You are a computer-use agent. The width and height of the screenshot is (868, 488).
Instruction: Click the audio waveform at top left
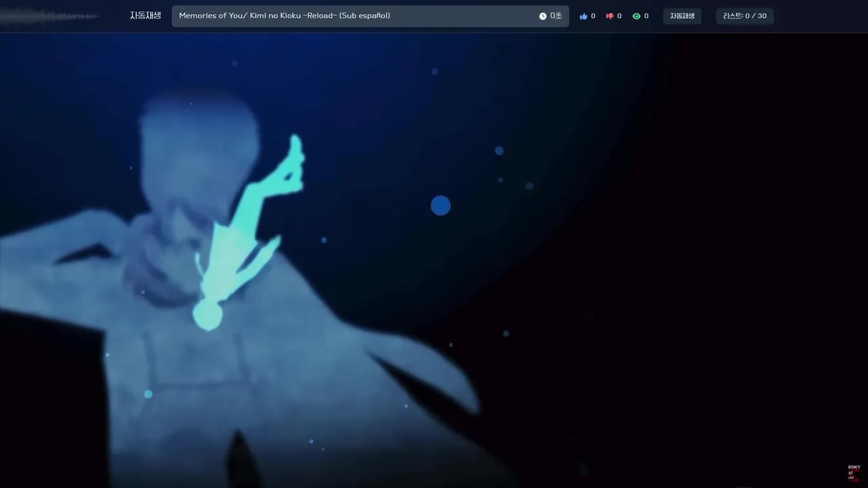coord(50,16)
